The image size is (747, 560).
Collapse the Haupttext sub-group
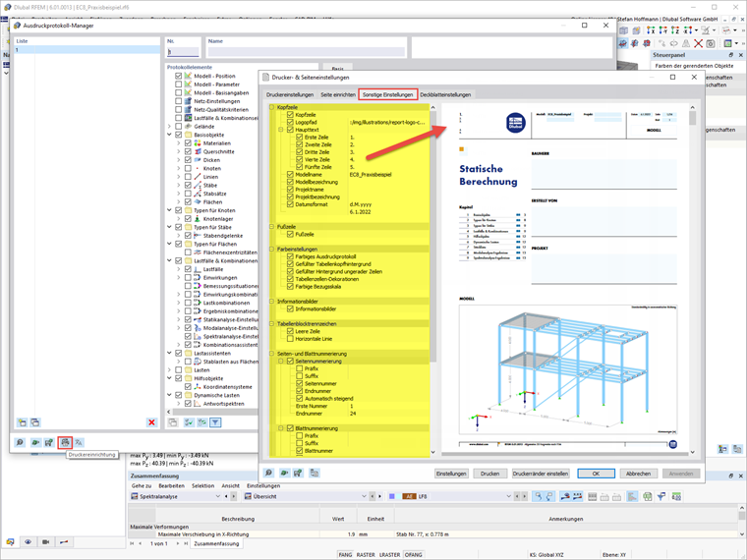tap(281, 130)
